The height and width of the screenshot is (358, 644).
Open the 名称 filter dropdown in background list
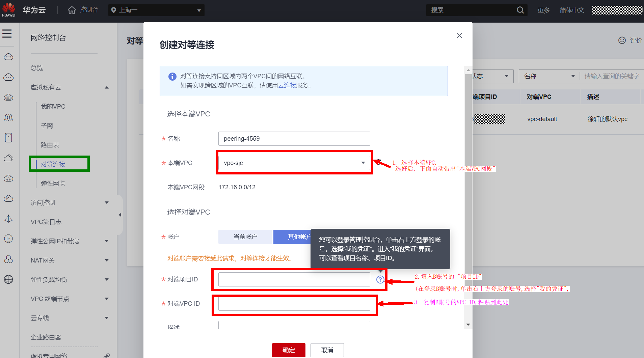pyautogui.click(x=549, y=76)
